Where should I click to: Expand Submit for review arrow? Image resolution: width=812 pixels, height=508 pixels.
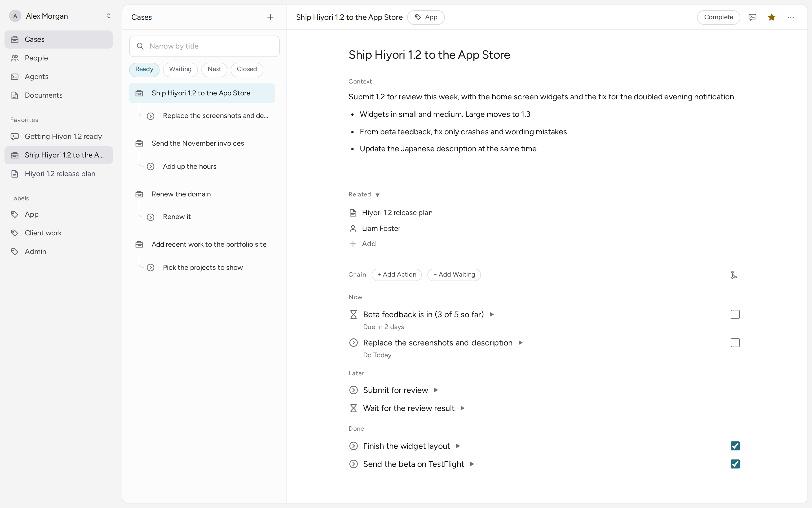coord(436,390)
